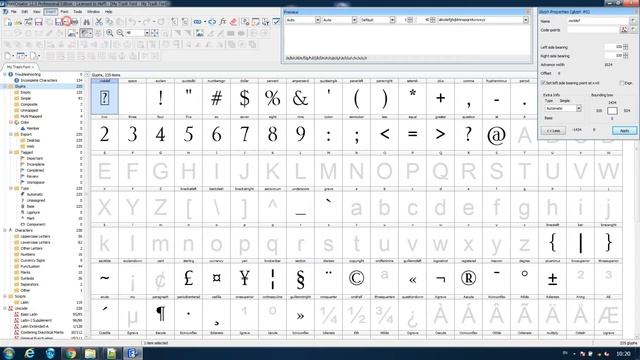Click the icon beside the Name field
Viewport: 640px width, 360px height.
(633, 21)
